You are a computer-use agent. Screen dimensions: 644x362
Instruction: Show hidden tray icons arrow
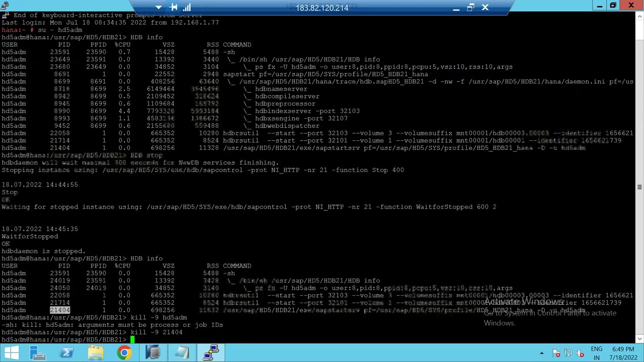(x=542, y=353)
